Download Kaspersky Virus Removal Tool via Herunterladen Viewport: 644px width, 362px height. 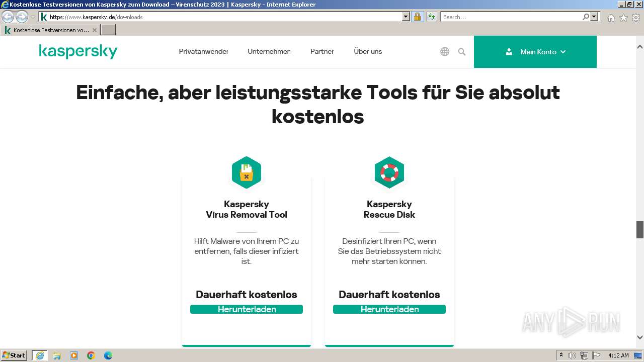(247, 309)
